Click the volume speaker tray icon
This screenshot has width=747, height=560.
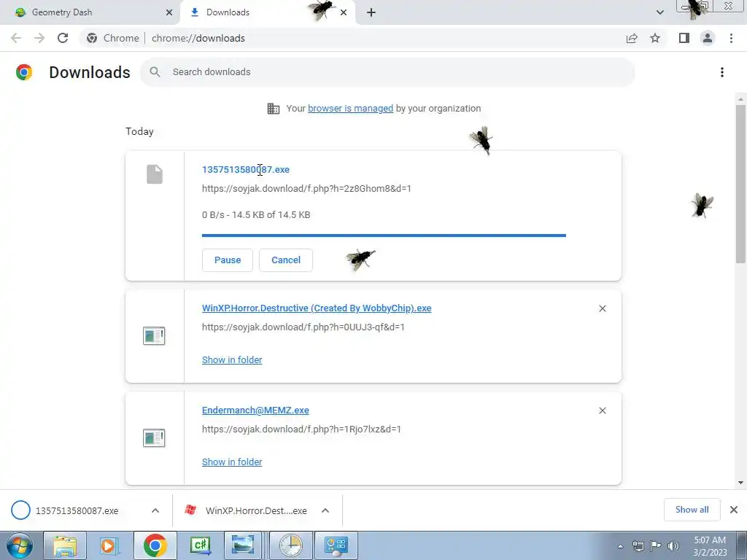(673, 546)
